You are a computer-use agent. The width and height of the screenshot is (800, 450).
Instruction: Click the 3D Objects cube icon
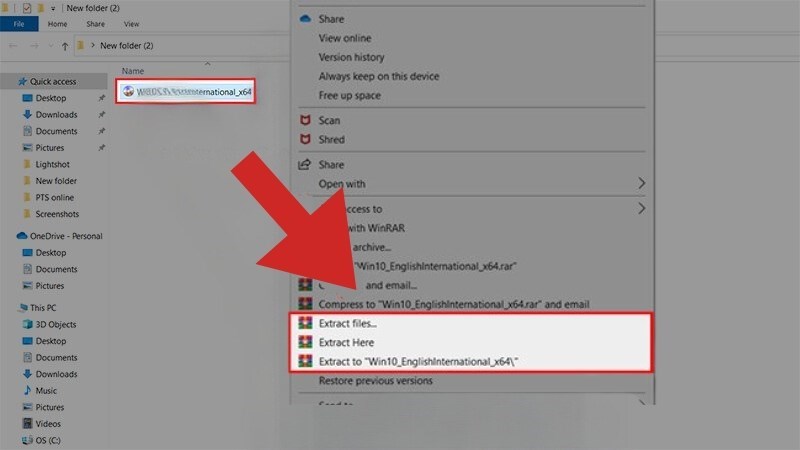tap(28, 324)
